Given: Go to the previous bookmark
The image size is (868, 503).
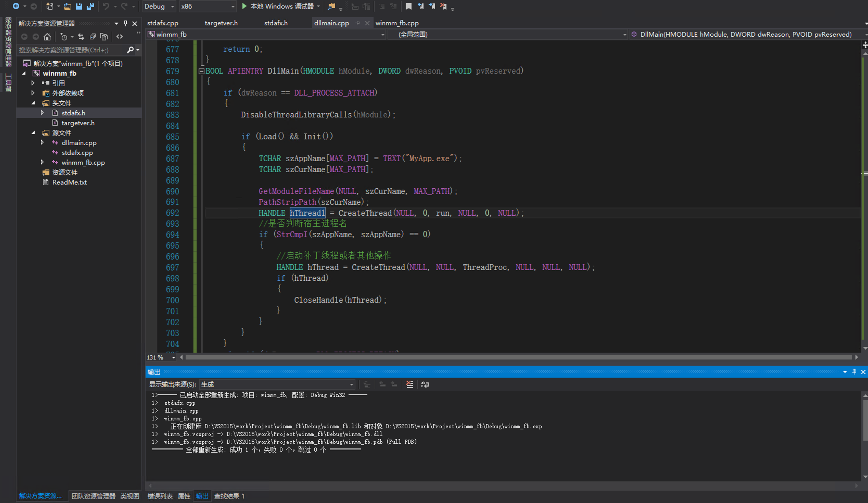Looking at the screenshot, I should pos(421,6).
